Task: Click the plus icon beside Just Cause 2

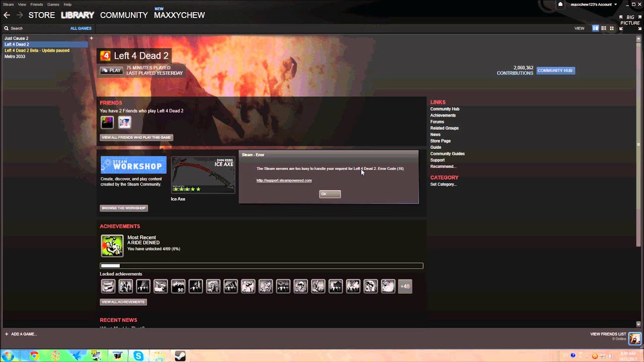Action: (x=91, y=38)
